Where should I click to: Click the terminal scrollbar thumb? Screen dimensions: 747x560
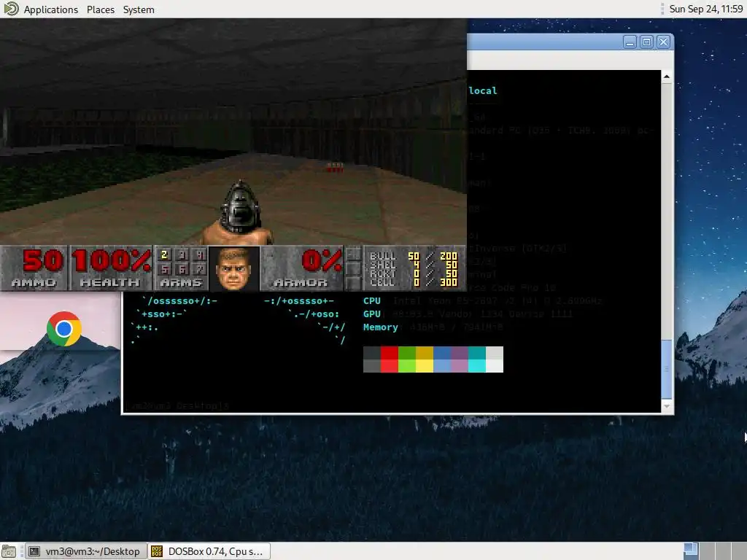[667, 369]
